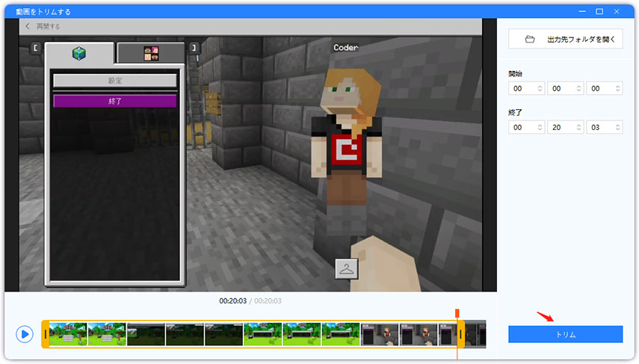Click the start minutes field under 開始
The image size is (639, 364).
pyautogui.click(x=565, y=88)
